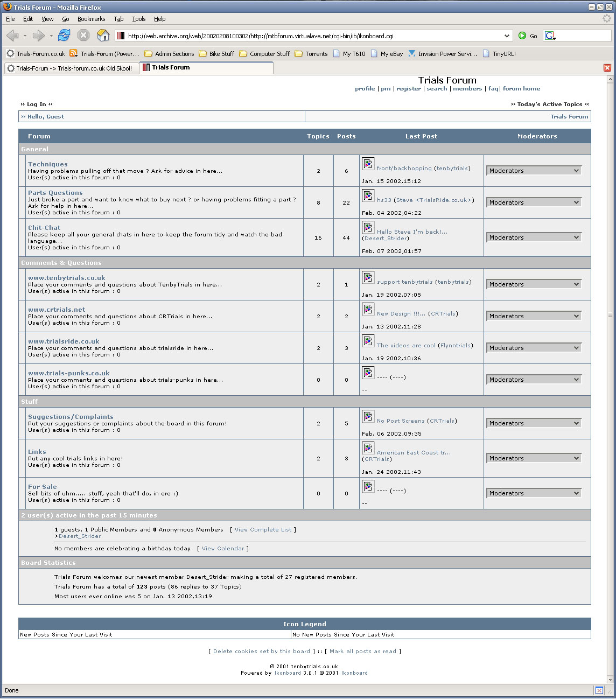Click the www.trialsride.co.uk last post icon

[368, 341]
